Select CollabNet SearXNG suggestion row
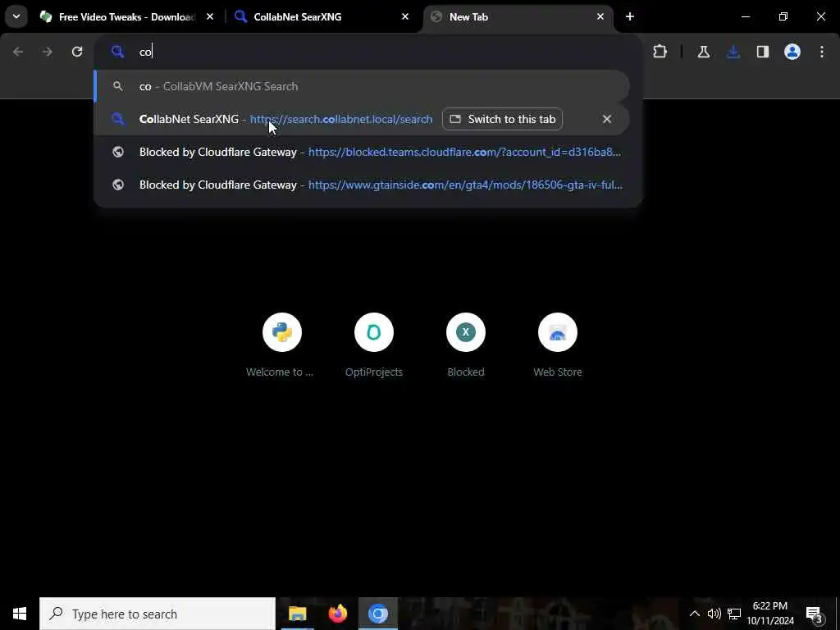The height and width of the screenshot is (630, 840). 362,119
